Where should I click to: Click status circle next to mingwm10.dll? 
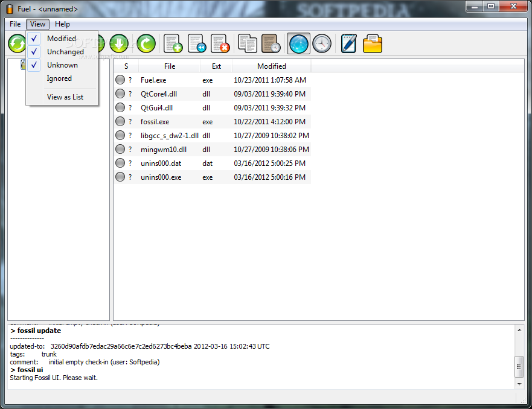120,149
